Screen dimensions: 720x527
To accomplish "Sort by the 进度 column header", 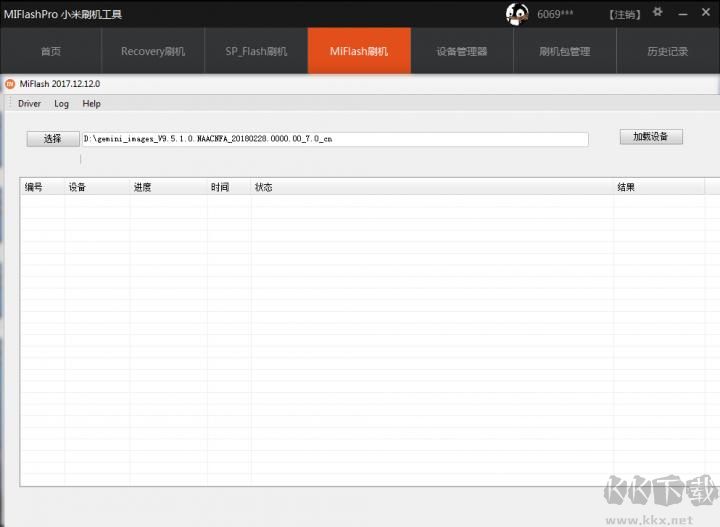I will tap(168, 187).
